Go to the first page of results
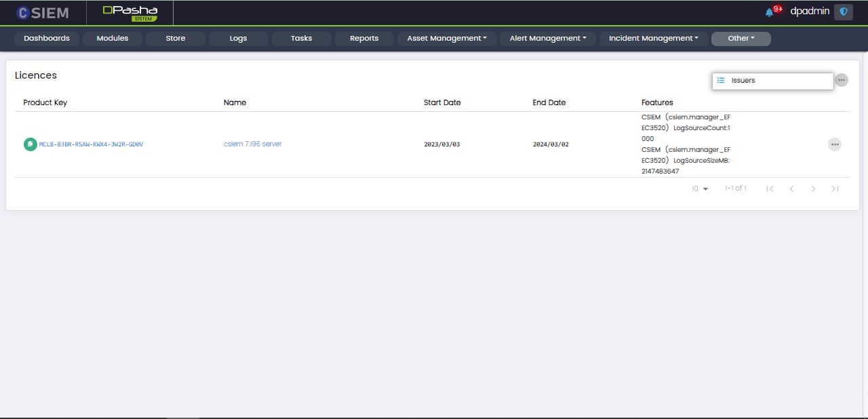 [770, 188]
